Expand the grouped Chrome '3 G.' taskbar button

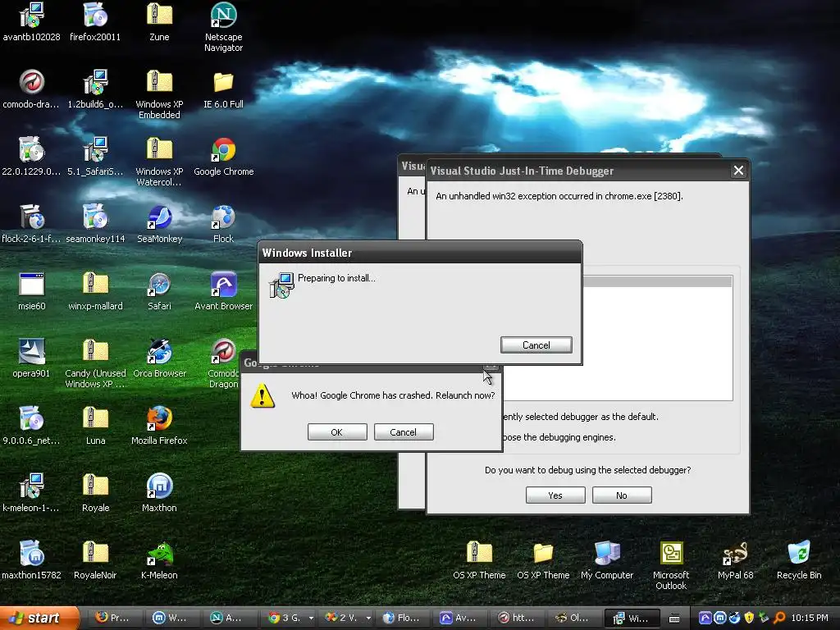coord(288,618)
